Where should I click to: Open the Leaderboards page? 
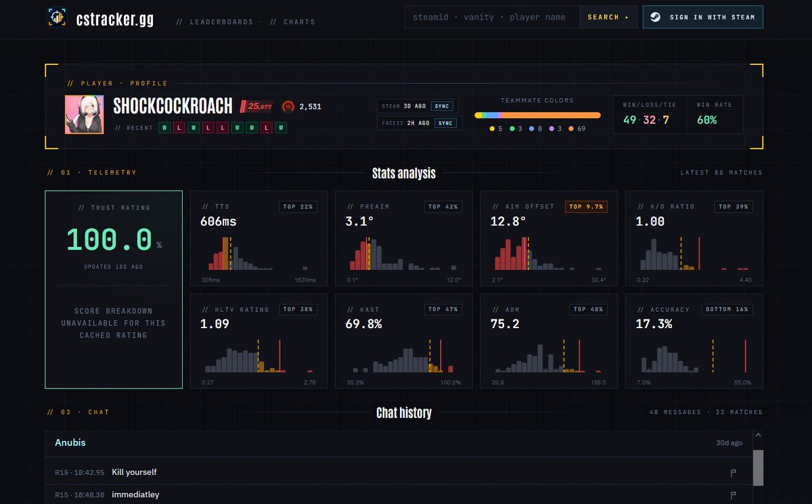click(215, 22)
